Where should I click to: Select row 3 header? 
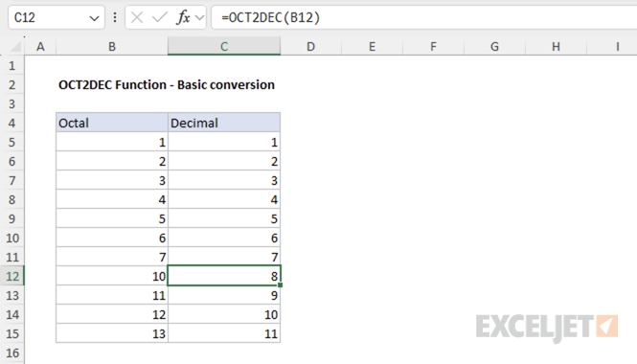point(12,103)
